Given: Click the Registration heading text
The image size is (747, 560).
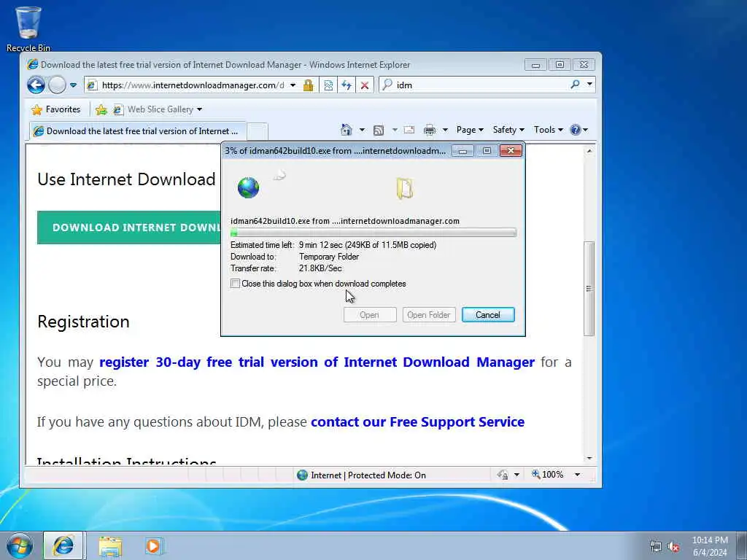Looking at the screenshot, I should [83, 322].
